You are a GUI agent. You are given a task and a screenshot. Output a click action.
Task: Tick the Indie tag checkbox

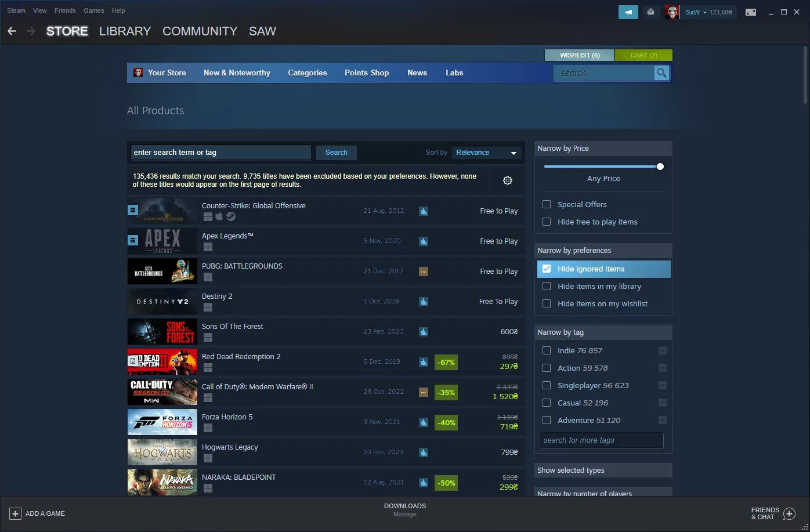point(547,350)
